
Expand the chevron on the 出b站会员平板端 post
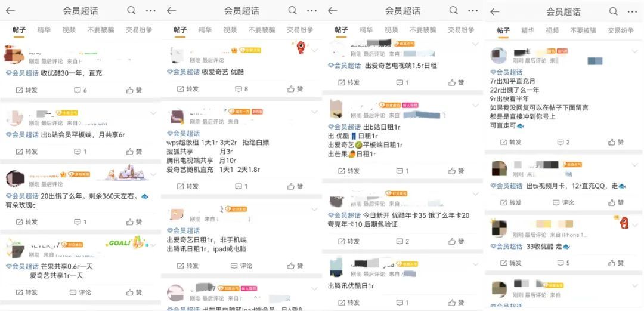(x=153, y=113)
